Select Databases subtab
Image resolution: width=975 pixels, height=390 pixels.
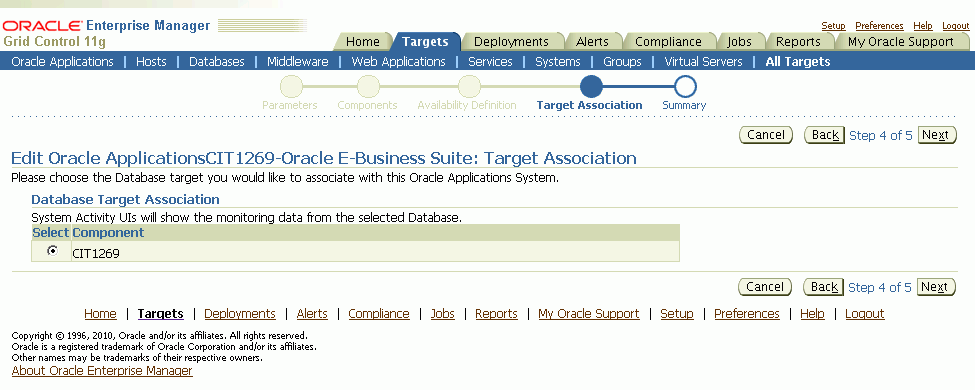[217, 62]
